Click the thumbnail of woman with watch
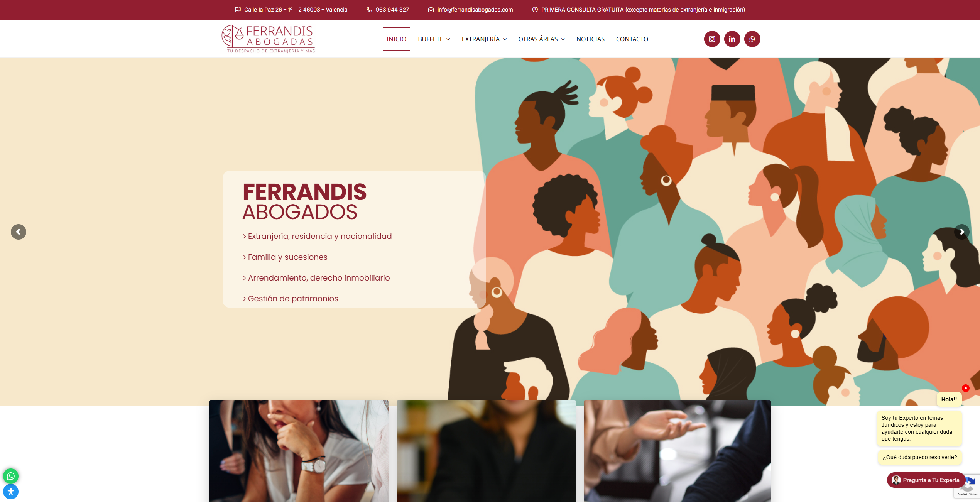 pyautogui.click(x=299, y=451)
